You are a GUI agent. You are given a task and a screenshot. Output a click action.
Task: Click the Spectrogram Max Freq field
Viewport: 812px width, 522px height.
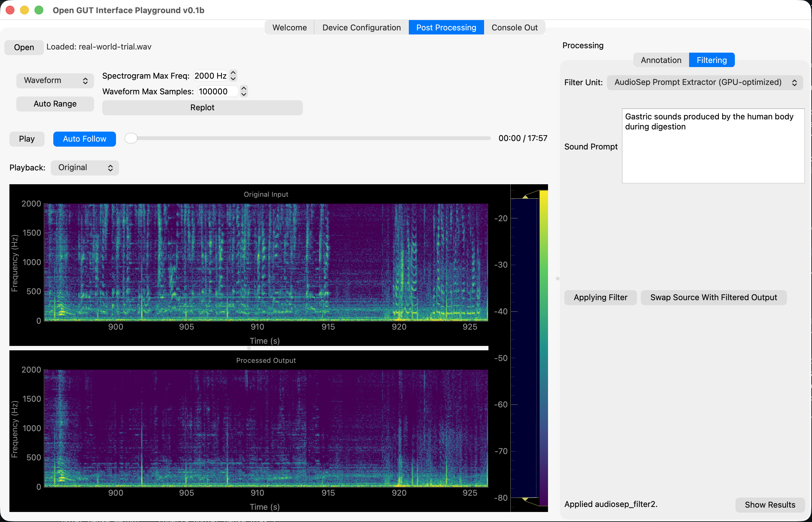coord(211,76)
